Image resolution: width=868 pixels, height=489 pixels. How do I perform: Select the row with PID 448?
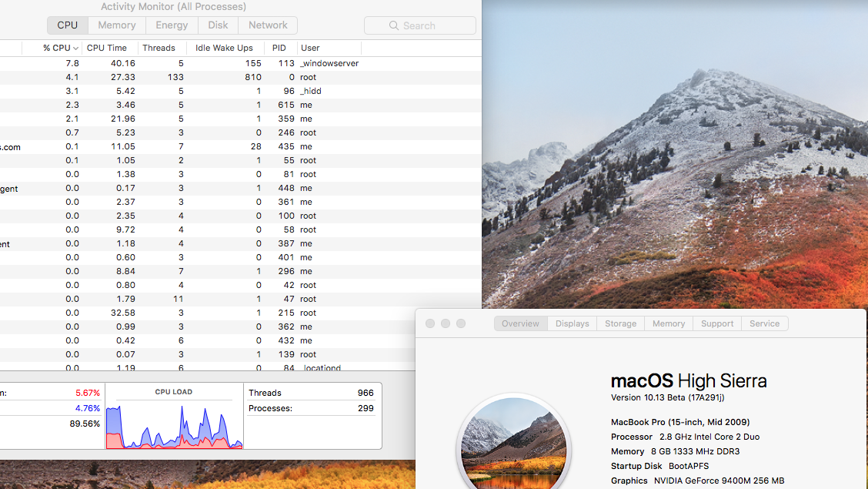point(241,189)
